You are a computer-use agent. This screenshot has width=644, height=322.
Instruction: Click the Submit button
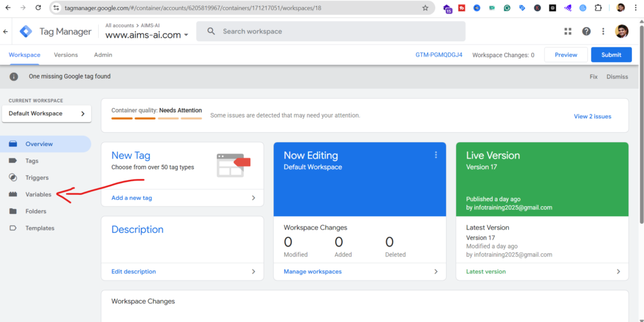(611, 55)
